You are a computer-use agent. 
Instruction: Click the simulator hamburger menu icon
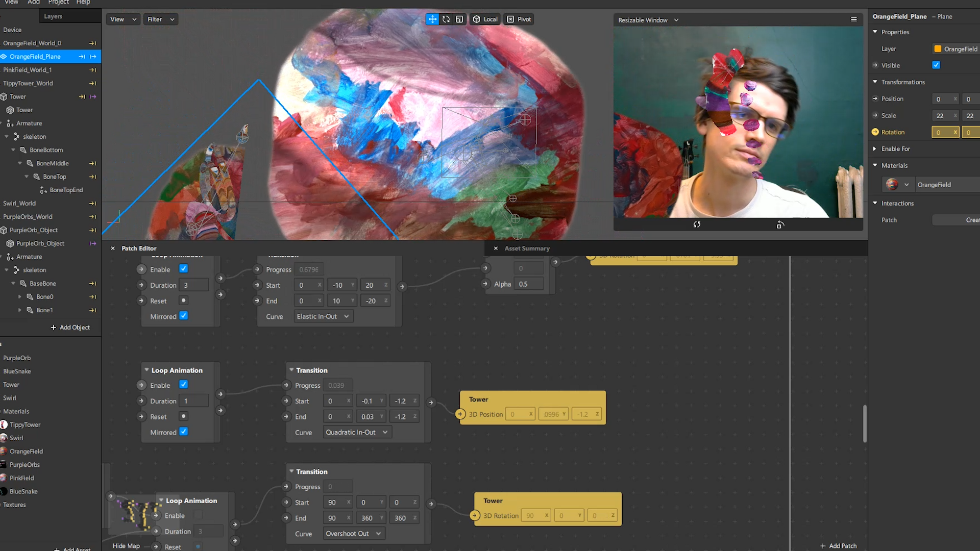[x=853, y=20]
